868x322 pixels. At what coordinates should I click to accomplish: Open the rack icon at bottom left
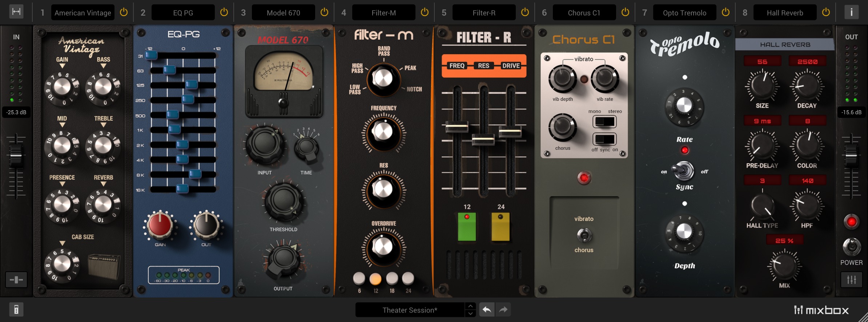click(16, 310)
